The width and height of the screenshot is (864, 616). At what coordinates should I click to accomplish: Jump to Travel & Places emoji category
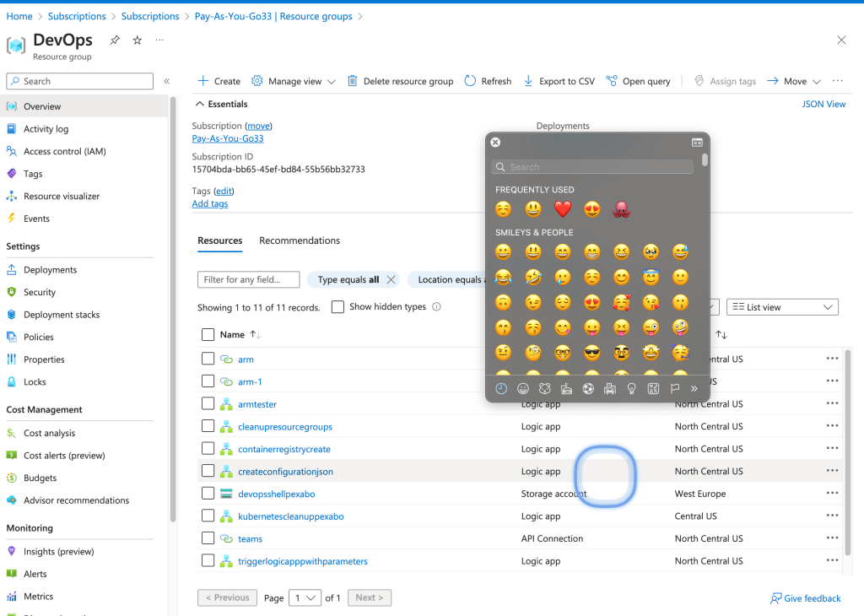pyautogui.click(x=610, y=389)
